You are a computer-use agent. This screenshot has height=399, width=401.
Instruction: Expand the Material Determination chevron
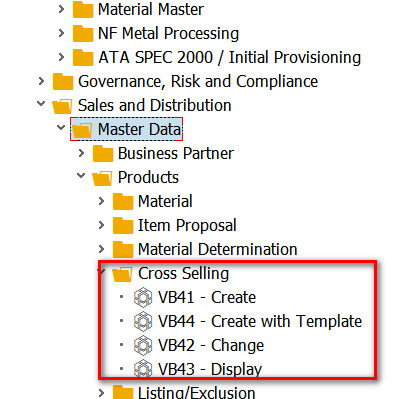(101, 249)
